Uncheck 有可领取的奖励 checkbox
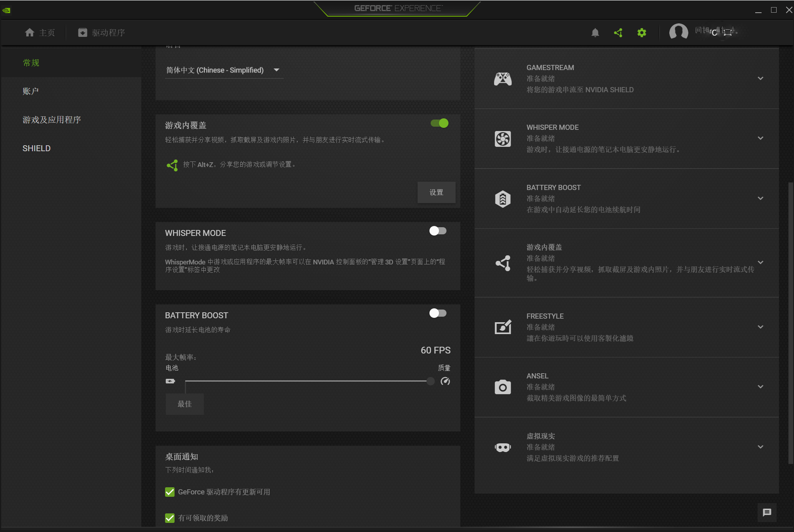The width and height of the screenshot is (794, 532). (x=170, y=518)
